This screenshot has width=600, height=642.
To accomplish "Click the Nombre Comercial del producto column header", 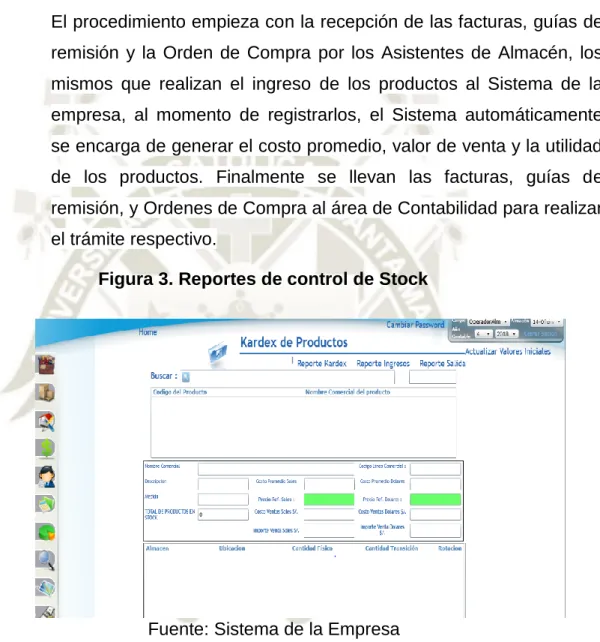I will point(348,392).
